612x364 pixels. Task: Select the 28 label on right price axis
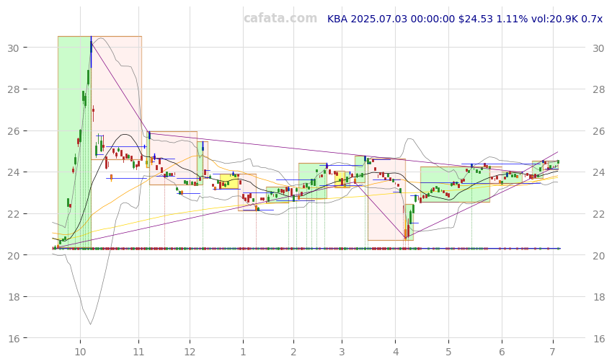point(599,89)
